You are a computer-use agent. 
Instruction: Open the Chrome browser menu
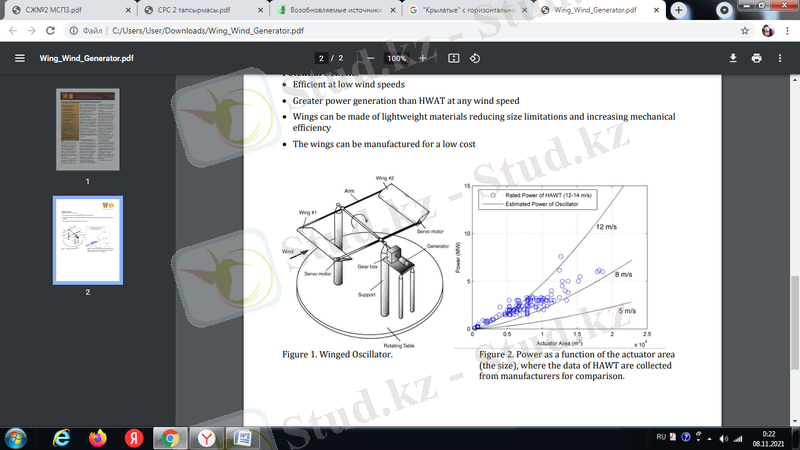(x=787, y=32)
